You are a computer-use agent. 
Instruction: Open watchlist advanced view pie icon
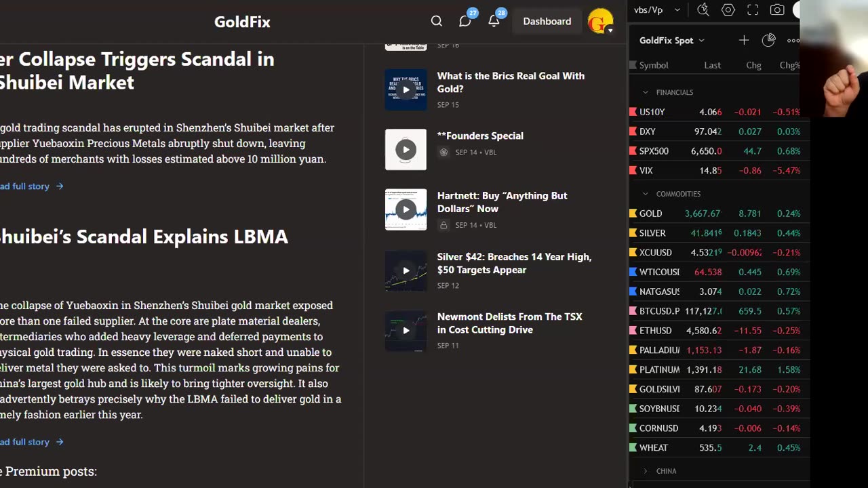click(x=768, y=41)
